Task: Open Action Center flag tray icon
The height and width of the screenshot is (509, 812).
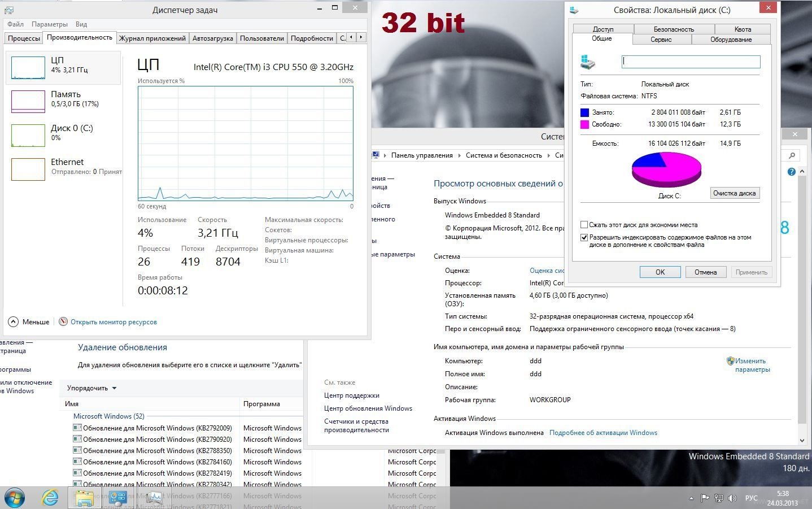Action: coord(705,498)
